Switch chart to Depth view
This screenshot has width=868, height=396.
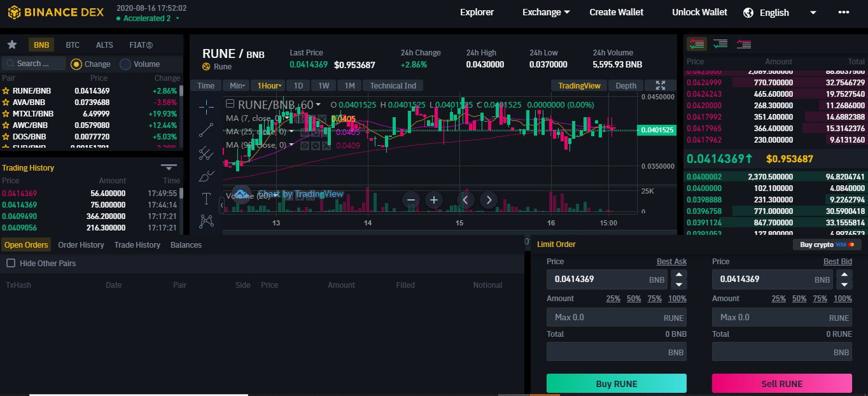coord(626,85)
